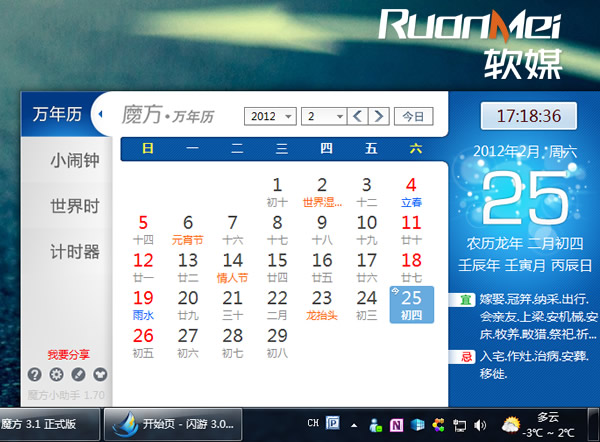The image size is (600, 442).
Task: Collapse sidebar with the left triangle arrow
Action: (x=101, y=114)
